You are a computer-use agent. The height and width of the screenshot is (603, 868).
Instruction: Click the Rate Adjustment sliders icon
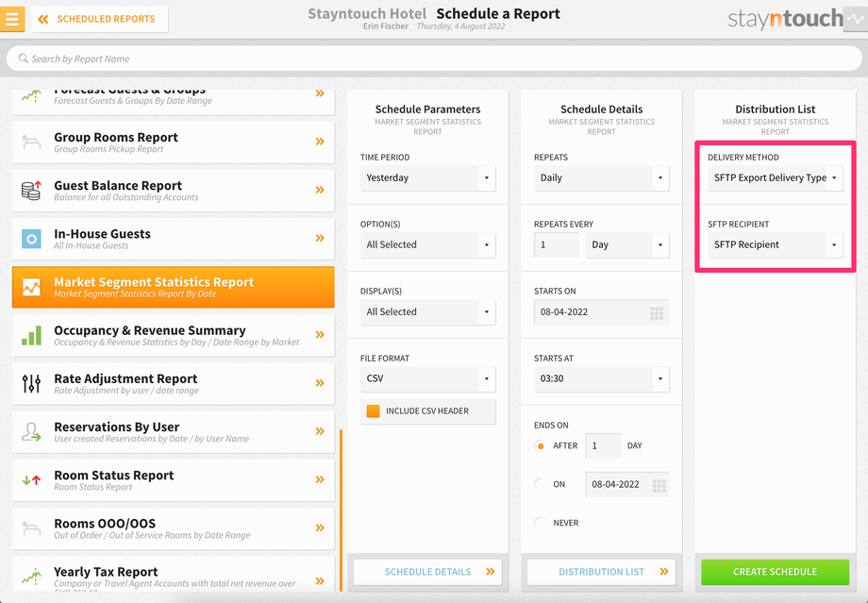31,384
